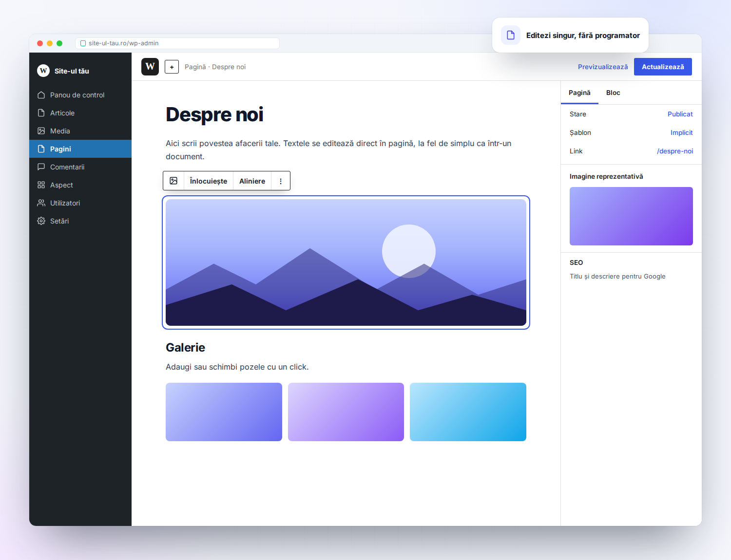This screenshot has height=560, width=731.
Task: Click the Actualizează button
Action: point(663,67)
